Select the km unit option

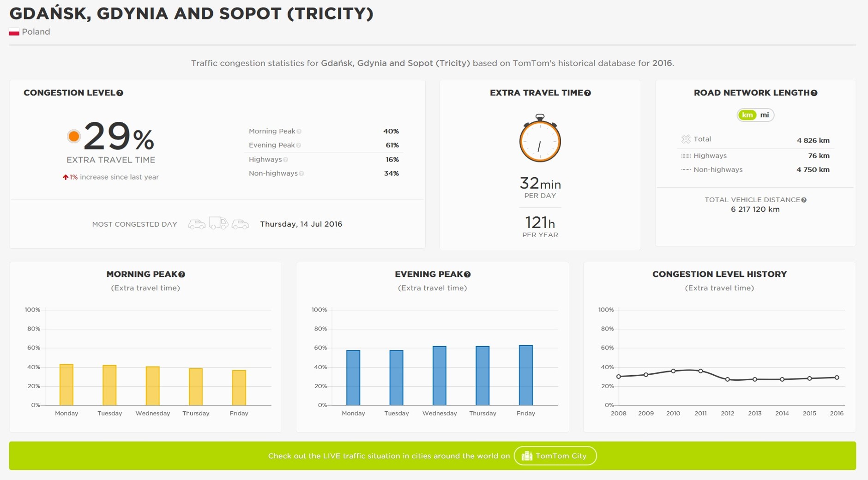[747, 115]
